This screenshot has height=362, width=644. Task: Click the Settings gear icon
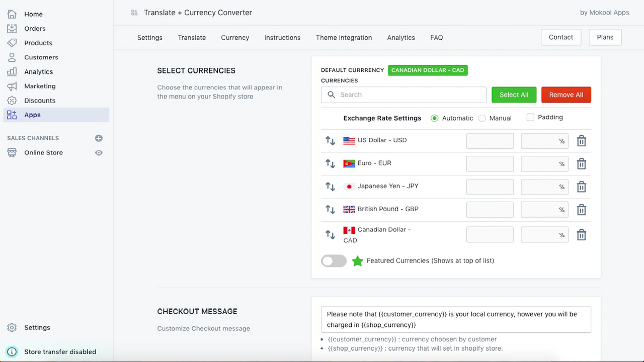pyautogui.click(x=12, y=327)
